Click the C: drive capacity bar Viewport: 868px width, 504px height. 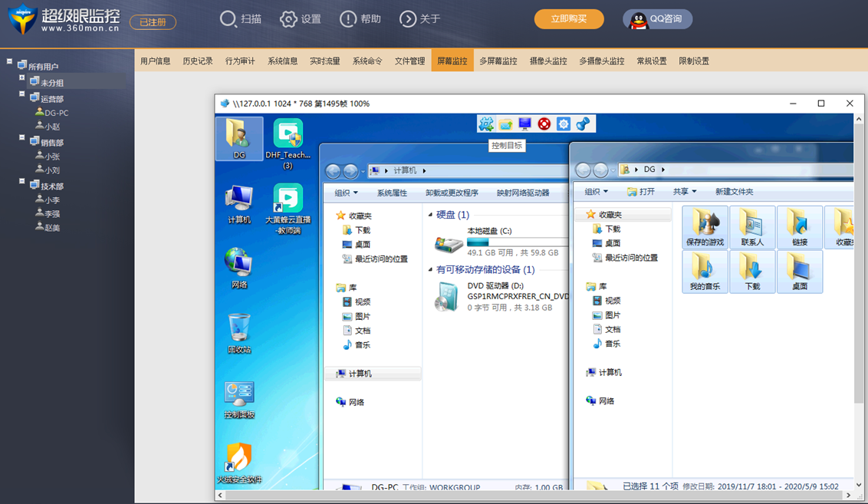click(x=517, y=242)
